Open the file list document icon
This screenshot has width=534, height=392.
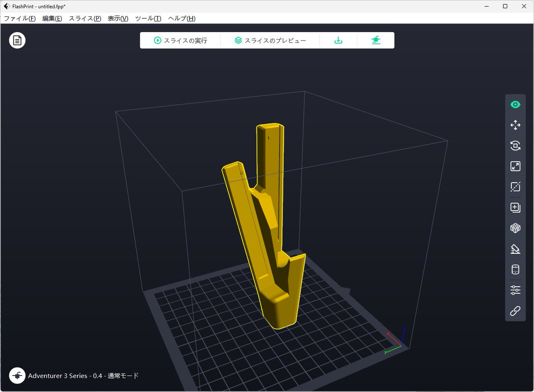point(17,40)
